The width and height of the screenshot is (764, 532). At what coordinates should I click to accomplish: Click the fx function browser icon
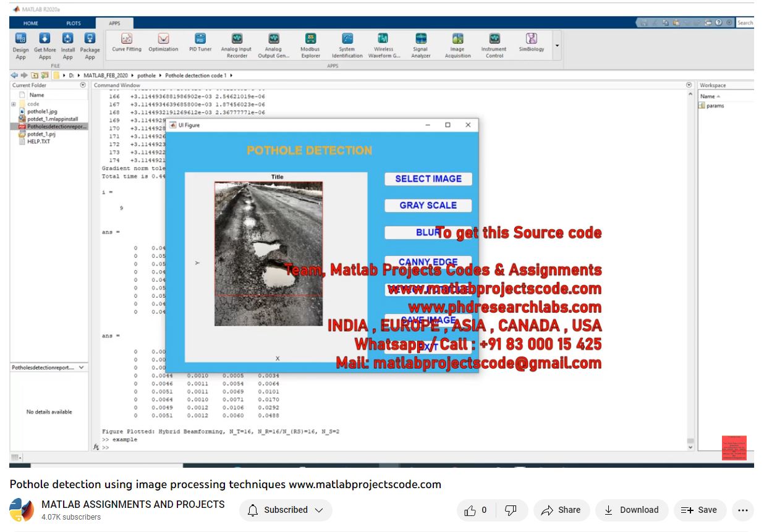pyautogui.click(x=96, y=447)
